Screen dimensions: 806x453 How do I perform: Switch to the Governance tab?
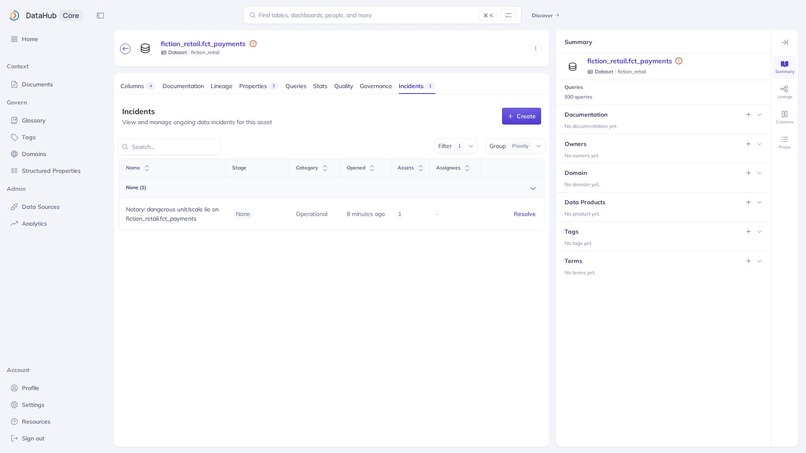[376, 86]
